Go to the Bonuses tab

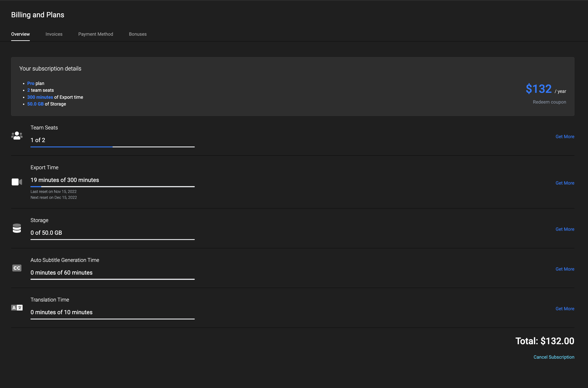138,34
